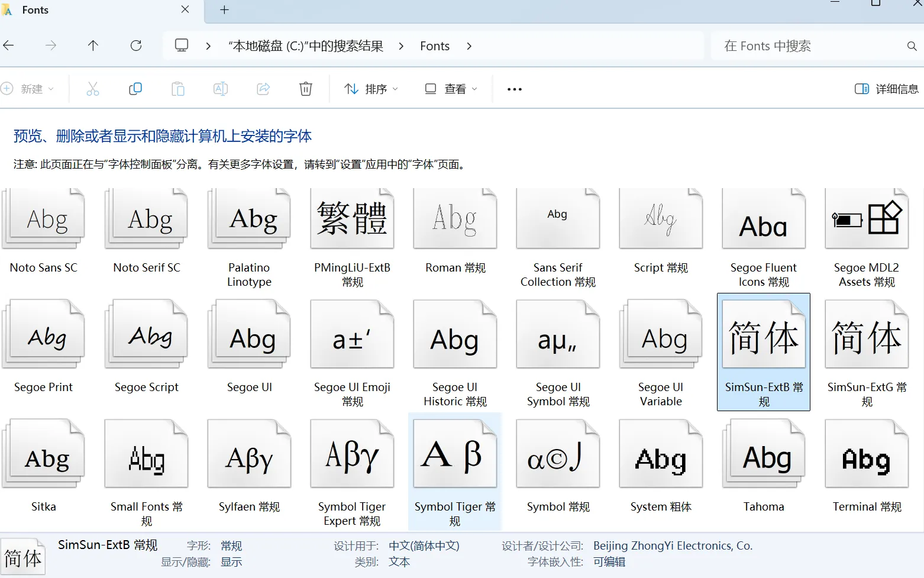Open the See more (...) toolbar menu
The width and height of the screenshot is (924, 578).
(x=515, y=89)
